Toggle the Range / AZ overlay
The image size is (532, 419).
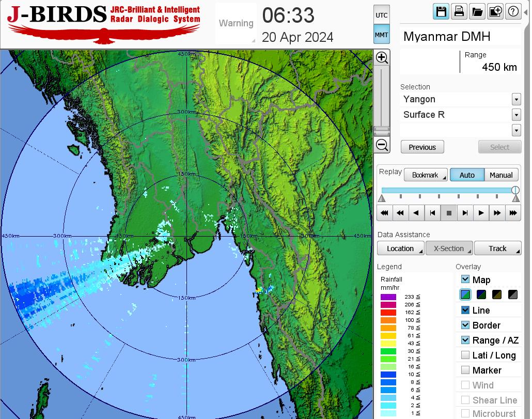tap(465, 339)
